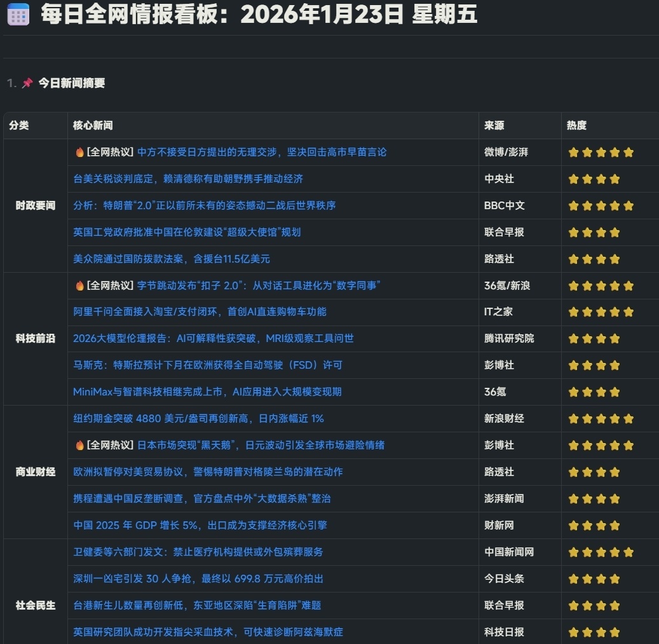This screenshot has width=659, height=644.
Task: Click the flame icon before 字节跳动发布 headline
Action: [x=79, y=286]
